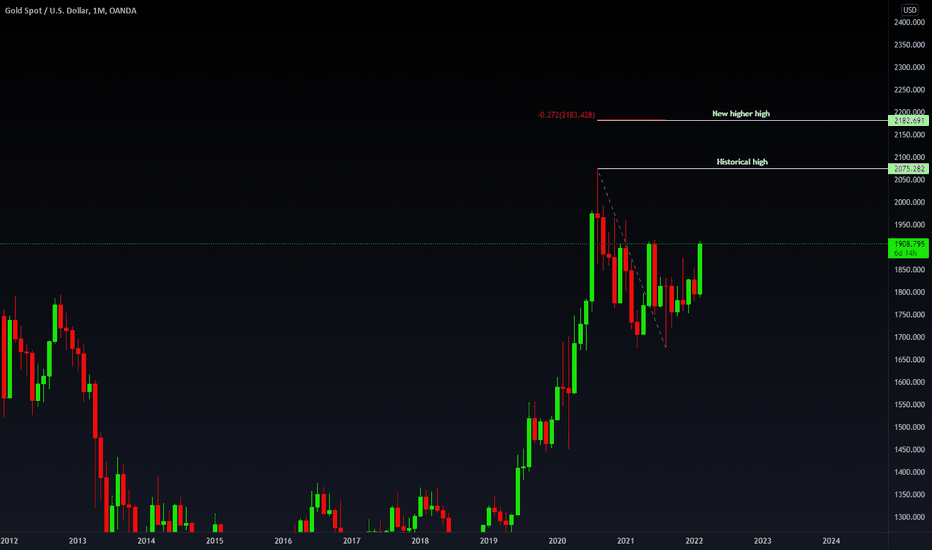
Task: Click the Gold Spot / U.S. Dollar chart title
Action: point(71,11)
